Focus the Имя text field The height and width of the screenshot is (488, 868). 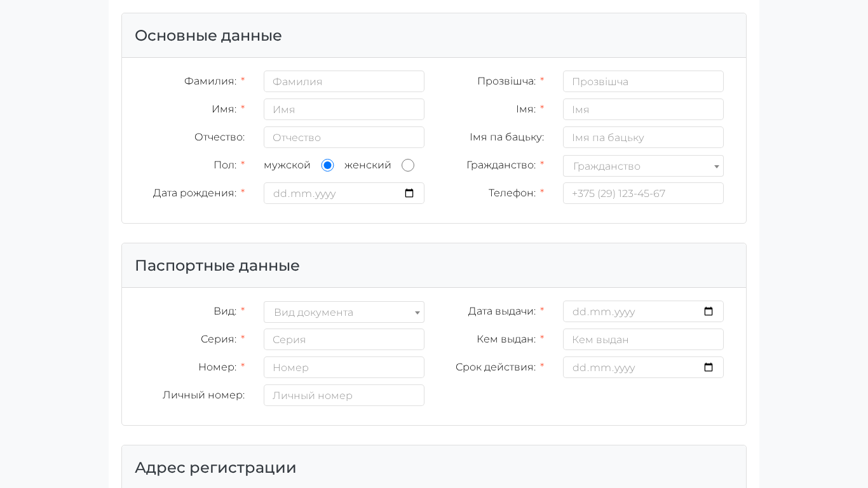344,109
